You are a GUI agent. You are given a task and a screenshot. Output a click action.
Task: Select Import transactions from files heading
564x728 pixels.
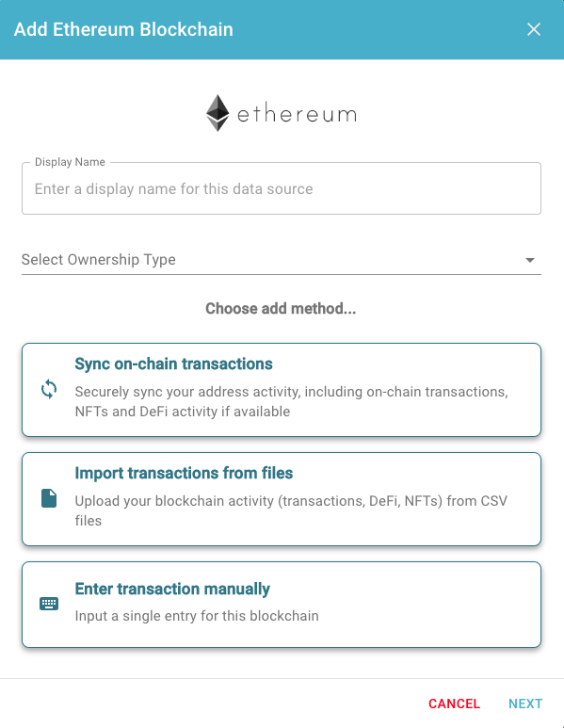(x=184, y=473)
